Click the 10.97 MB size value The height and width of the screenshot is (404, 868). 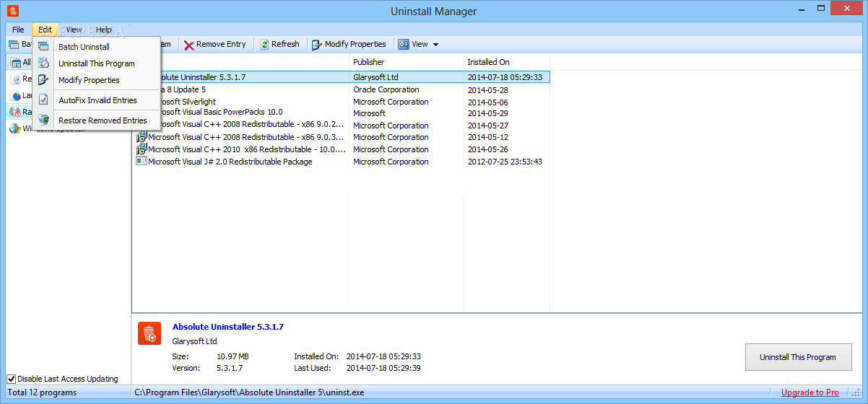233,356
